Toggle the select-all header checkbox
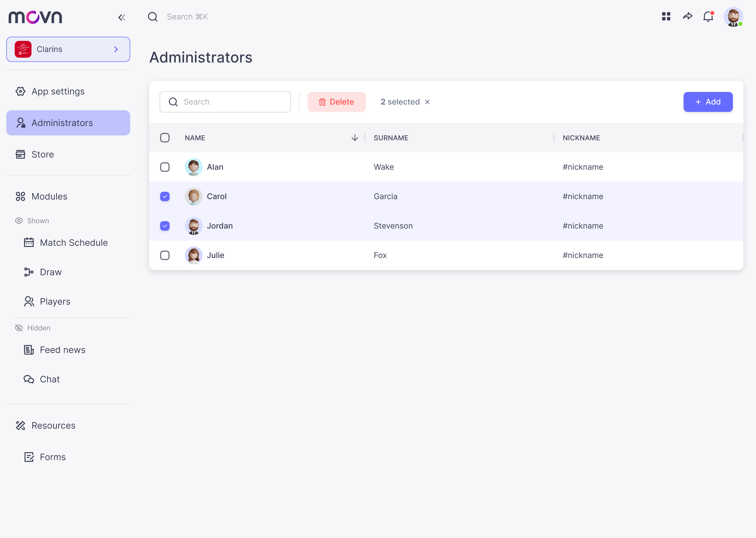Screen dimensions: 756x538 point(165,138)
